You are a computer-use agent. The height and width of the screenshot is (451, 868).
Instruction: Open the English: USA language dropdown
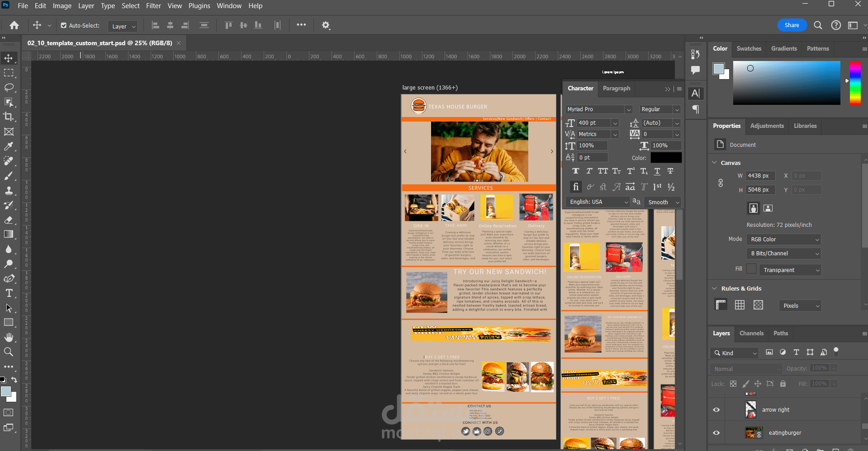coord(598,202)
